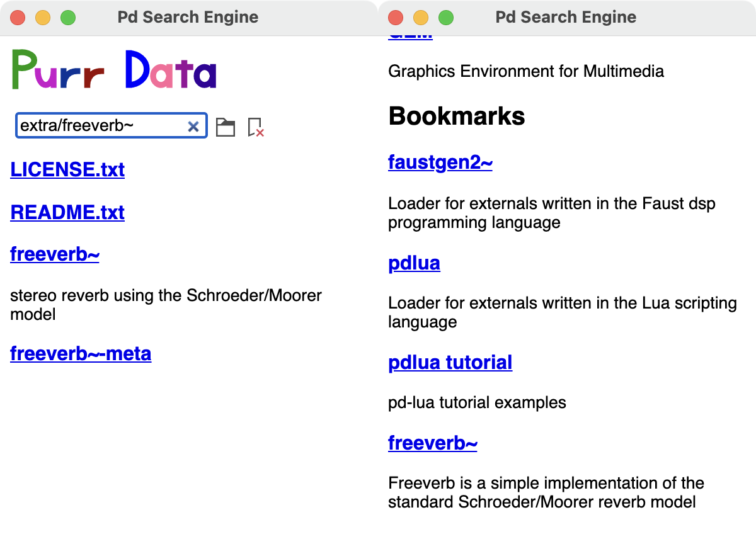Click the colorful Purr Data logo
The height and width of the screenshot is (539, 756).
tap(114, 69)
